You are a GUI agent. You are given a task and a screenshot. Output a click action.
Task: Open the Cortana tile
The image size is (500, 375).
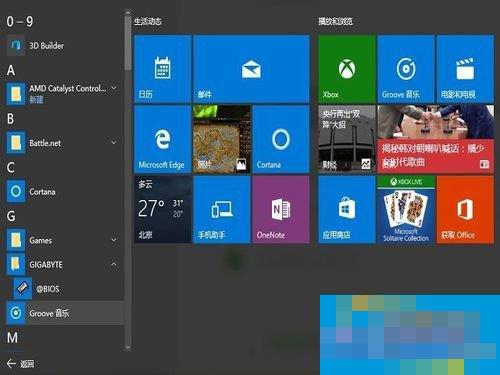pyautogui.click(x=281, y=139)
